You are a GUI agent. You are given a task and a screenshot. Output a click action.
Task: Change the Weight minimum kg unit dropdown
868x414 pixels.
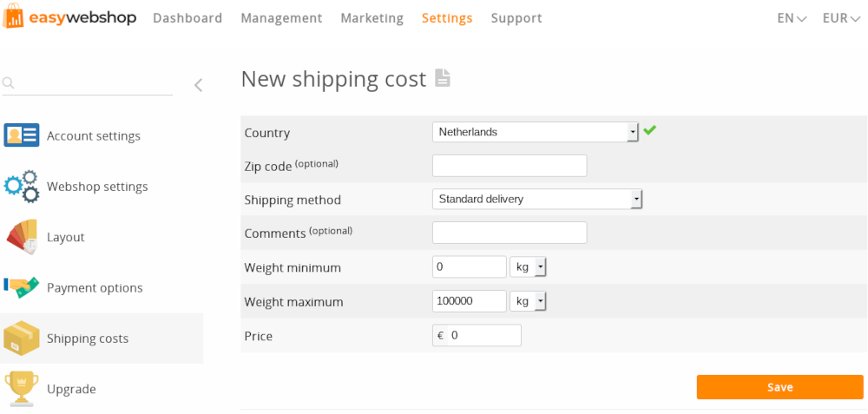coord(529,267)
